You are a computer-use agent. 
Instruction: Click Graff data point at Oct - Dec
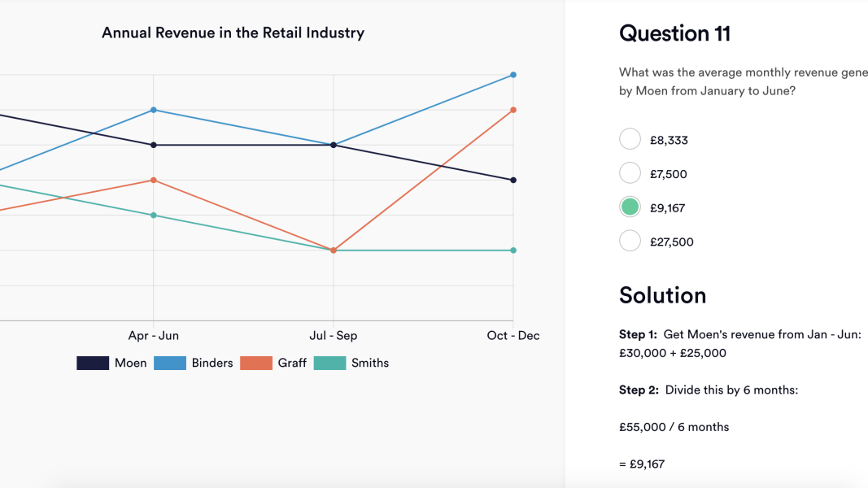(513, 110)
